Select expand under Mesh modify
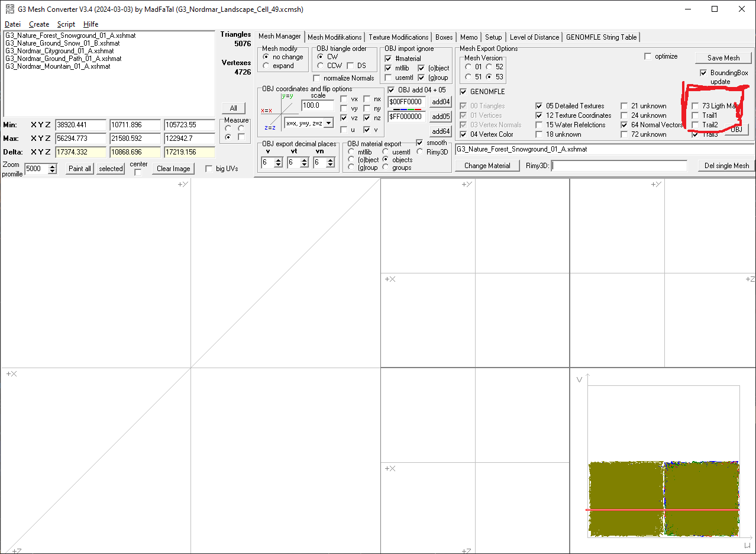Screen dimensions: 756x554 (x=266, y=66)
